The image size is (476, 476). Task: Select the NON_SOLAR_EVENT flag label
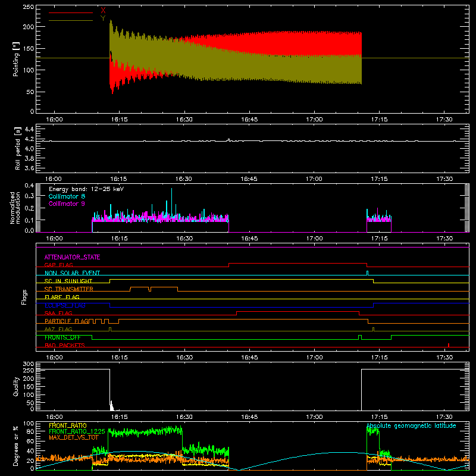click(x=72, y=273)
